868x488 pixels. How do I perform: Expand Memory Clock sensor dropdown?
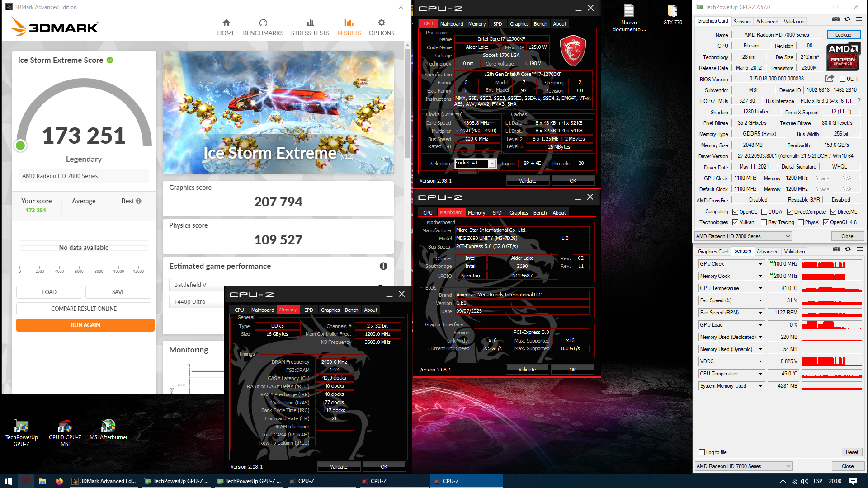[x=760, y=276]
